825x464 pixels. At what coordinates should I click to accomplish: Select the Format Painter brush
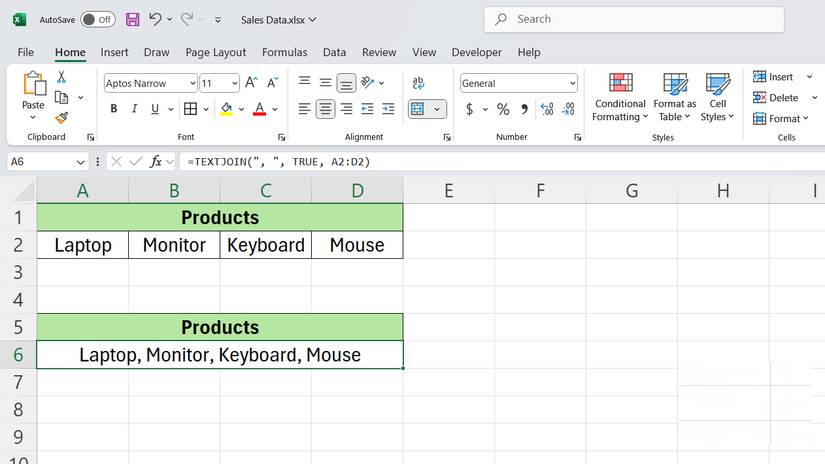[62, 118]
